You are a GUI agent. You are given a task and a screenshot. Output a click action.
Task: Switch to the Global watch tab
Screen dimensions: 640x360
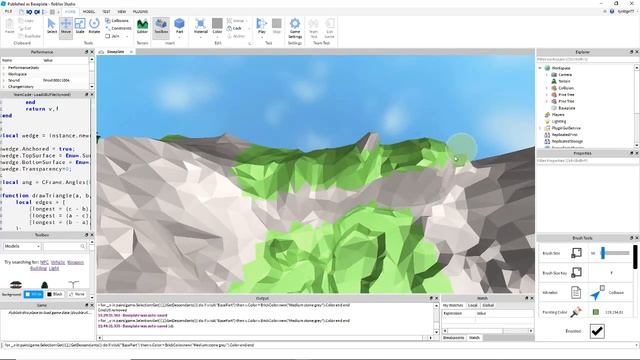click(x=488, y=305)
